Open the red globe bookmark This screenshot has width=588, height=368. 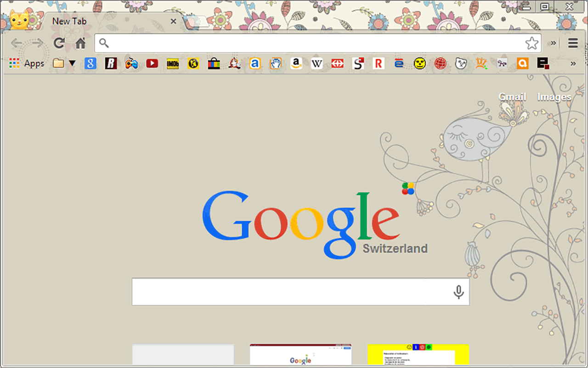pyautogui.click(x=441, y=63)
